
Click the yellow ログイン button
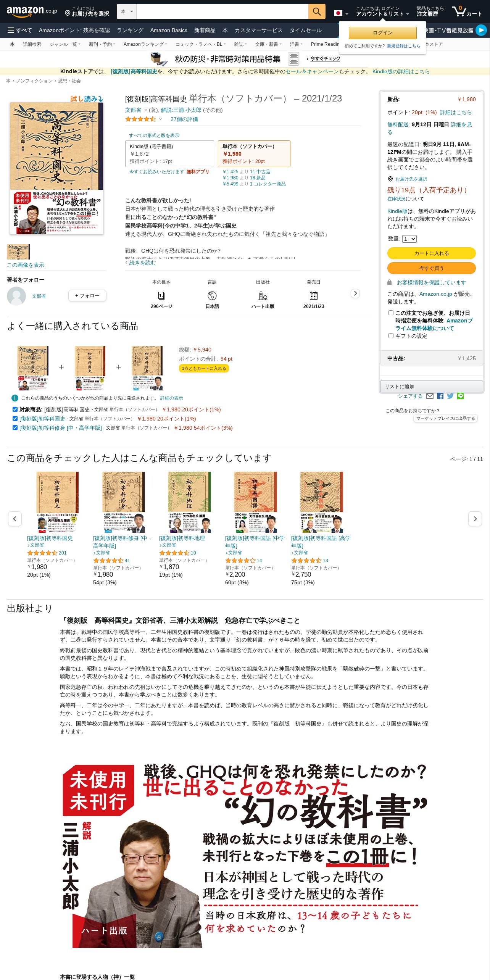point(382,33)
